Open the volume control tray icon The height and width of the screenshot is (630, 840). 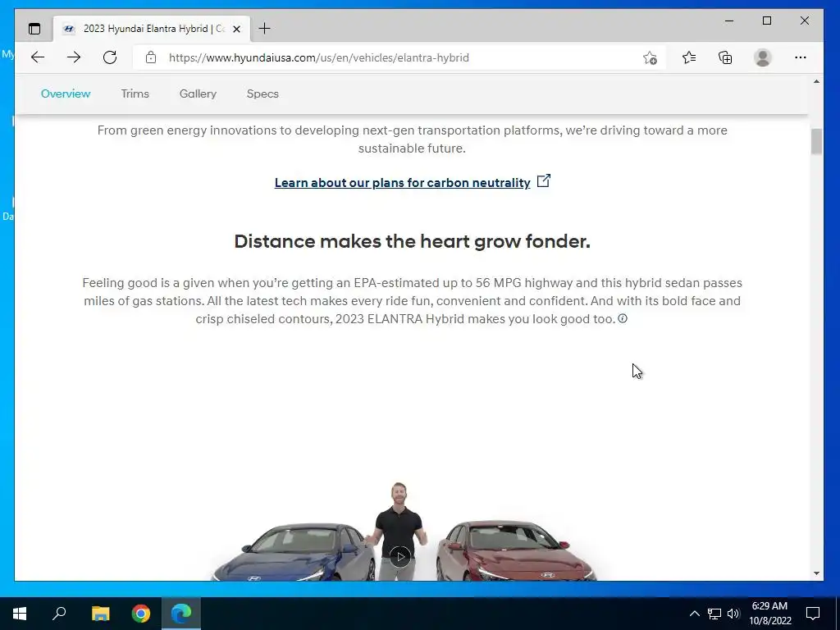click(x=733, y=614)
